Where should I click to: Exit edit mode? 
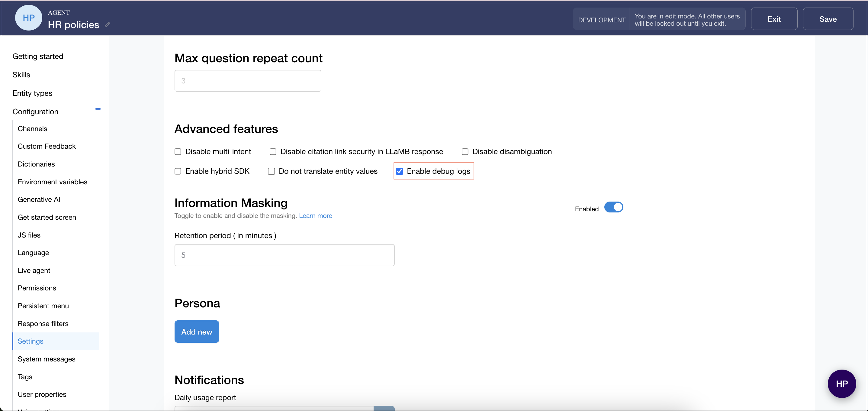[x=774, y=19]
